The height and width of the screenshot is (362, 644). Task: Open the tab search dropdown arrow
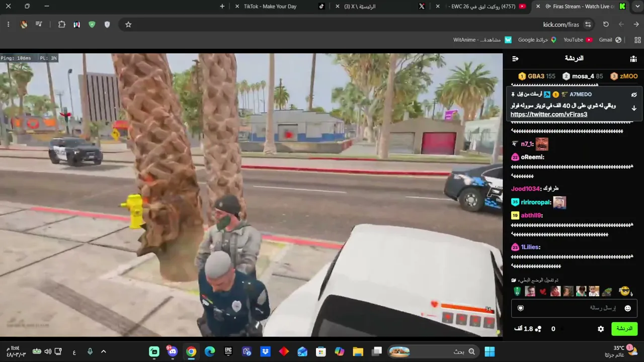click(636, 7)
